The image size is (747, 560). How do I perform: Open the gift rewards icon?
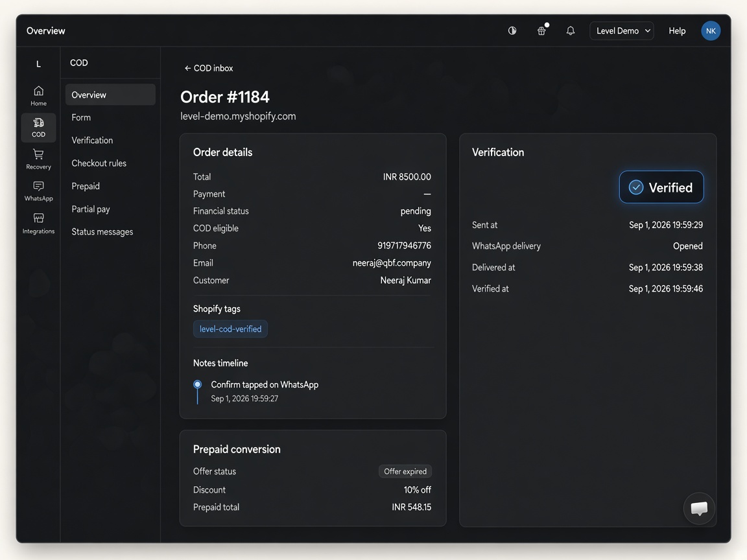(x=541, y=30)
